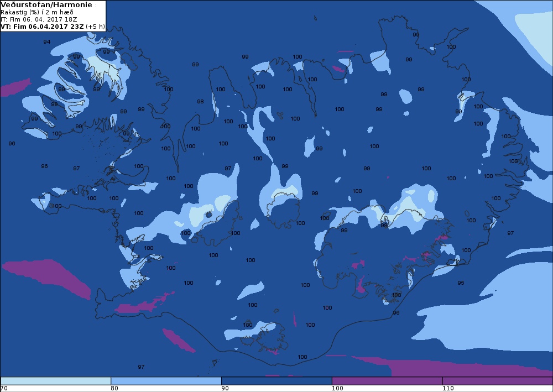The height and width of the screenshot is (392, 553).
Task: Click the '95' humidity value on the map
Action: tap(461, 283)
